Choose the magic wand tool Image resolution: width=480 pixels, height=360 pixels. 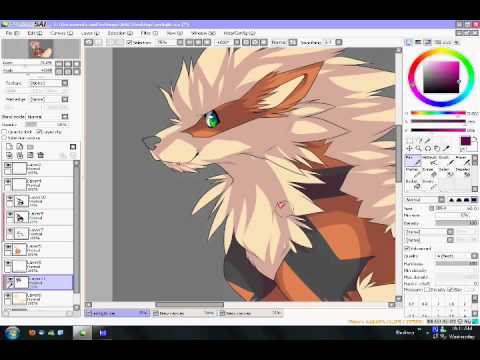(428, 140)
